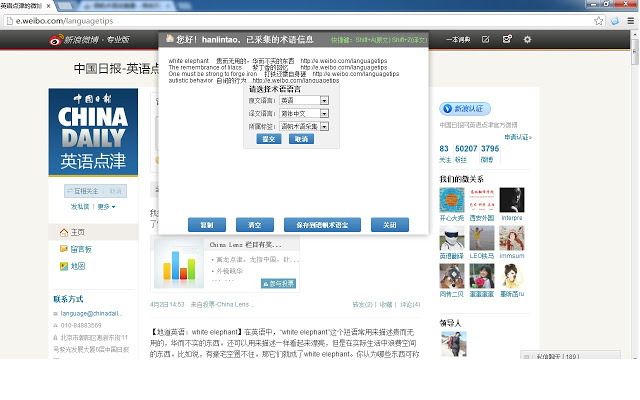Open 西安外国 avatar thumbnail
Viewport: 640px width, 400px height.
coord(482,200)
